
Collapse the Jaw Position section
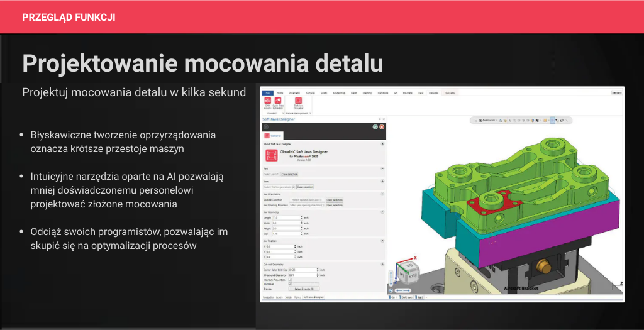[382, 241]
